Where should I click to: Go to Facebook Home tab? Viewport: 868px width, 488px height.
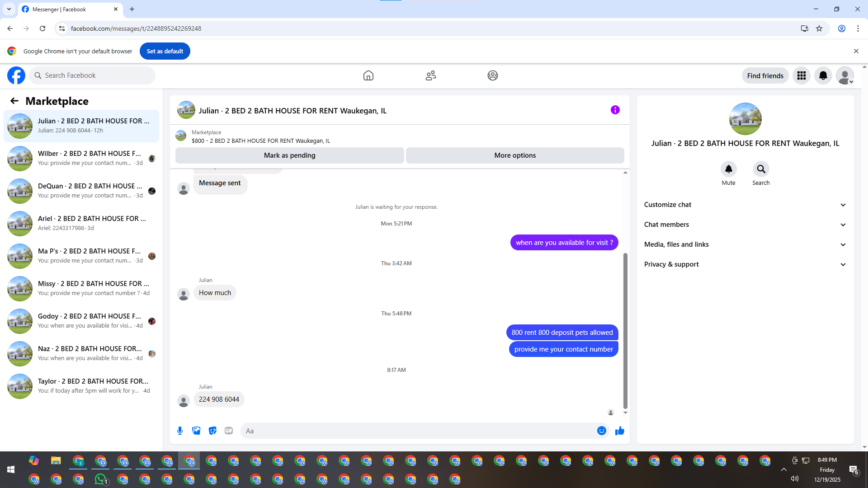(368, 75)
